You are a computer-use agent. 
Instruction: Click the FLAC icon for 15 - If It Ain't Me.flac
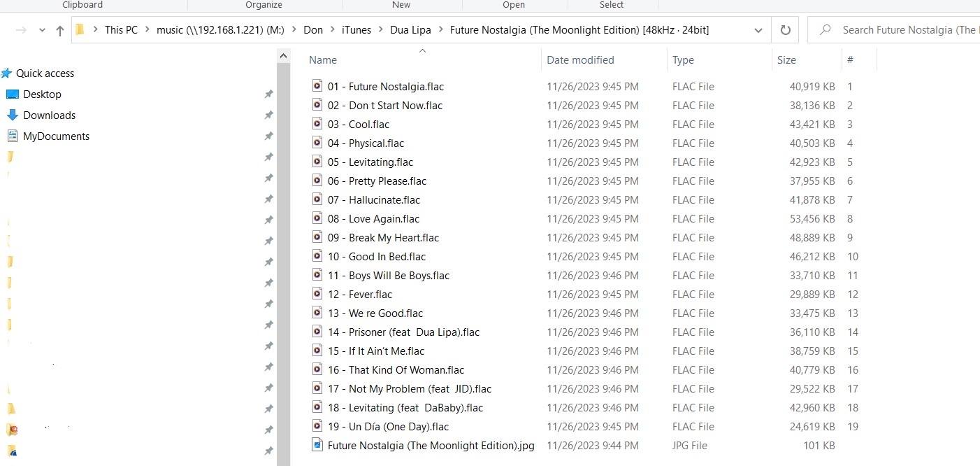pos(317,351)
